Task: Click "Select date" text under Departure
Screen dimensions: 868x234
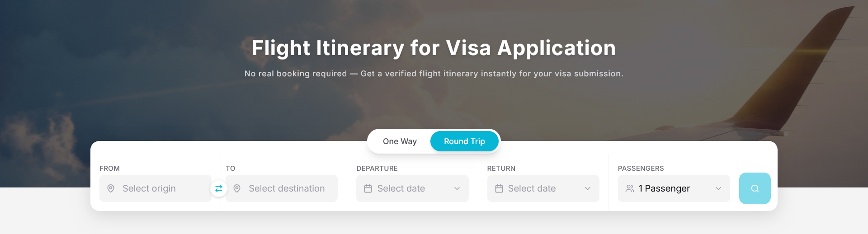Action: tap(401, 188)
